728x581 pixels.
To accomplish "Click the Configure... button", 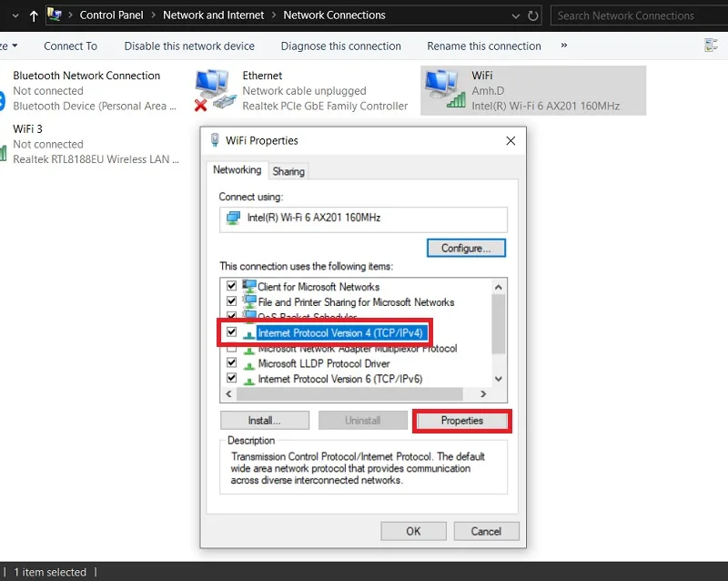I will (466, 249).
